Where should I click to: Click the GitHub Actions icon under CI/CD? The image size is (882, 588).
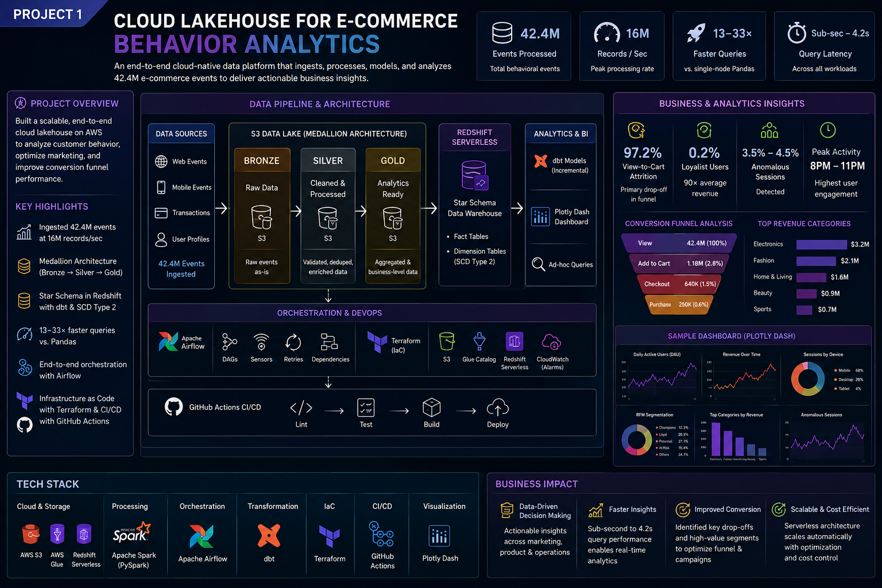(382, 534)
